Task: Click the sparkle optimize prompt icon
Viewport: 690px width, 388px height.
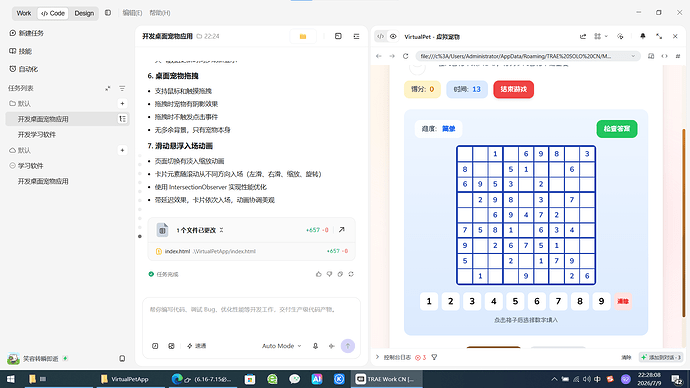Action: (331, 346)
